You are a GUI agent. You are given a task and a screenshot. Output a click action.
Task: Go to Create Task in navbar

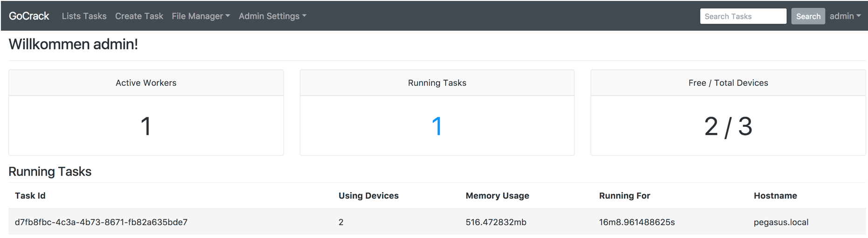139,16
